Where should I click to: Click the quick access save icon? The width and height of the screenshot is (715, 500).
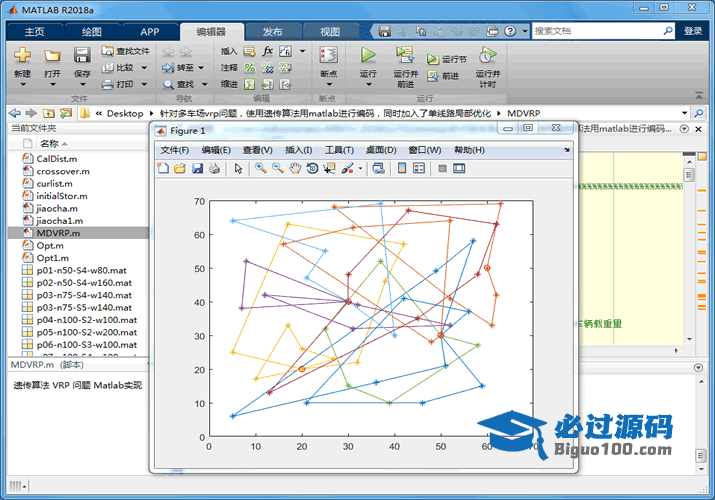coord(385,31)
